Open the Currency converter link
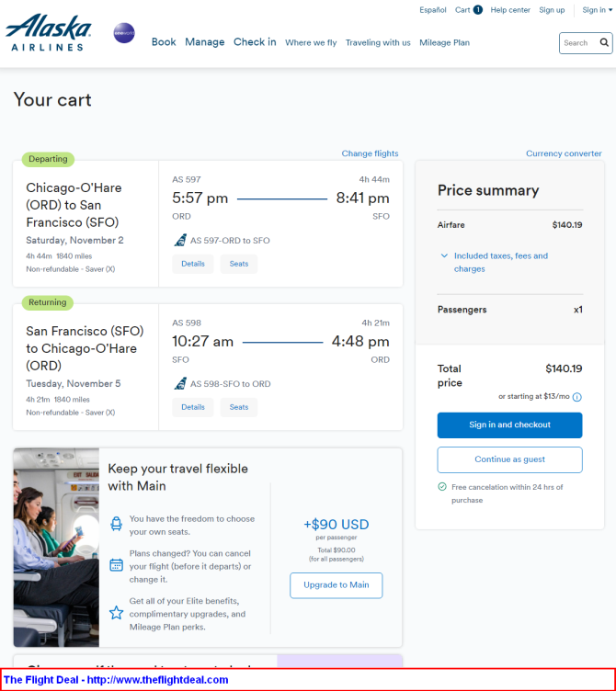This screenshot has height=691, width=616. click(x=564, y=153)
